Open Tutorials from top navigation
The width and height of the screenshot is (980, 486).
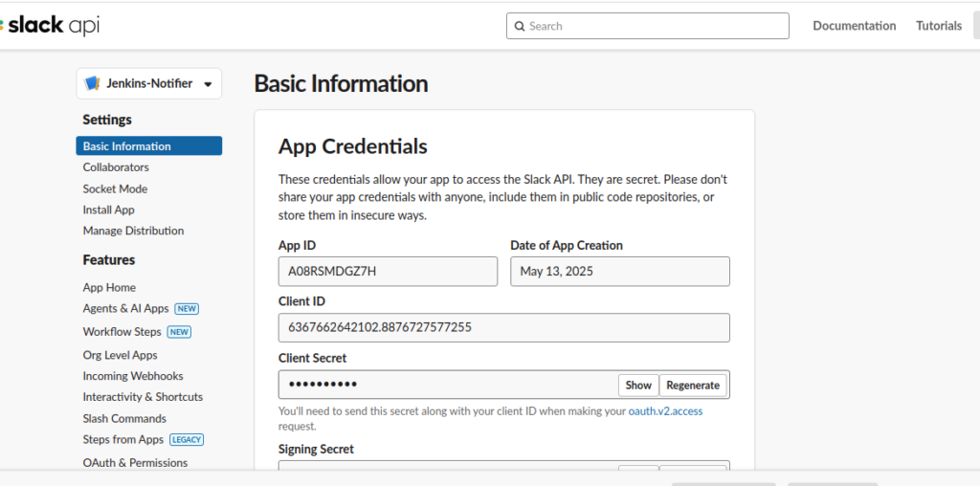point(939,26)
